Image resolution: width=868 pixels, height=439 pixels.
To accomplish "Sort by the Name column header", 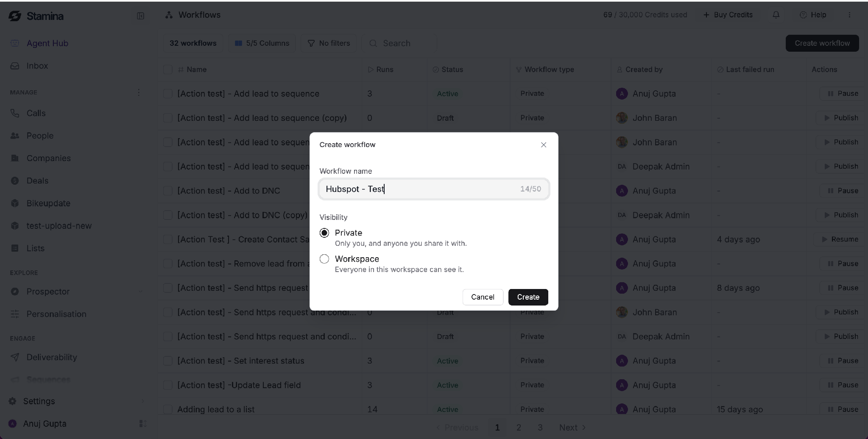I will (x=192, y=69).
